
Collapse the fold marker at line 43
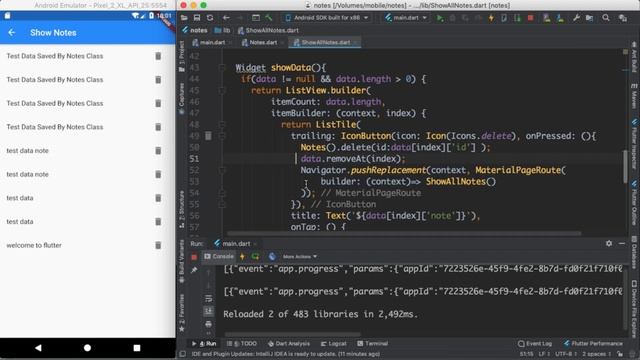coord(222,68)
